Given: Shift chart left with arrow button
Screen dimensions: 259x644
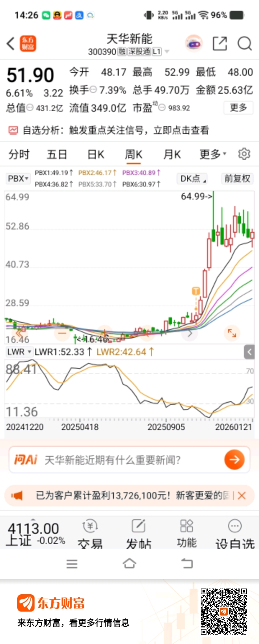Looking at the screenshot, I should (x=147, y=333).
